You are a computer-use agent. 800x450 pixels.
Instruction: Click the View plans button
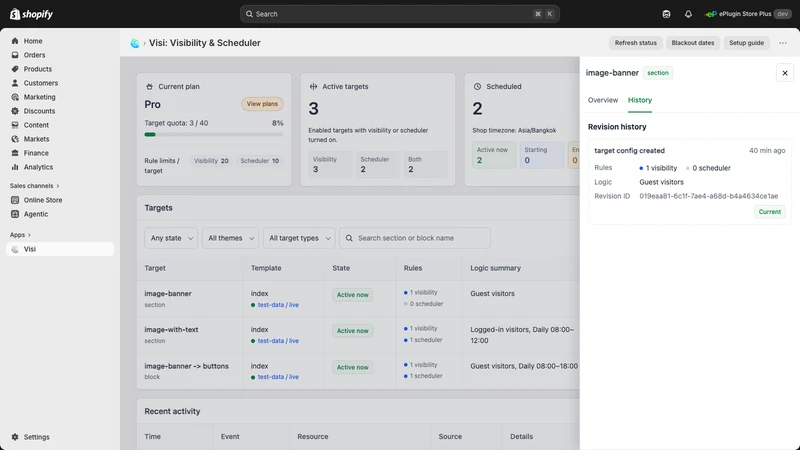[x=262, y=104]
